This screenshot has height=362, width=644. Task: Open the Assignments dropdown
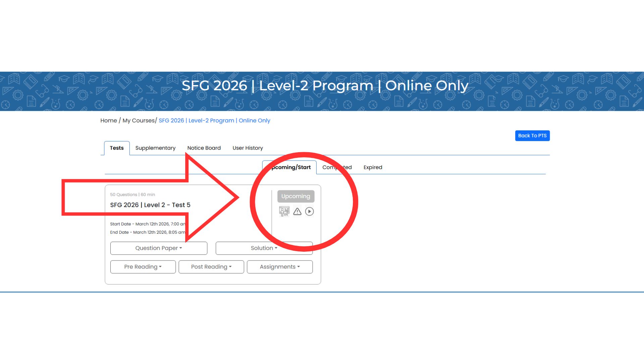click(x=280, y=267)
